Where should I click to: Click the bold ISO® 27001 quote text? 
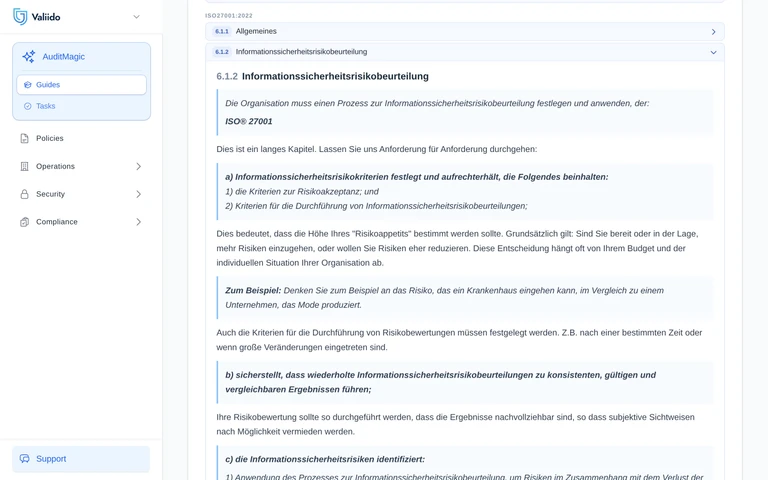coord(249,121)
